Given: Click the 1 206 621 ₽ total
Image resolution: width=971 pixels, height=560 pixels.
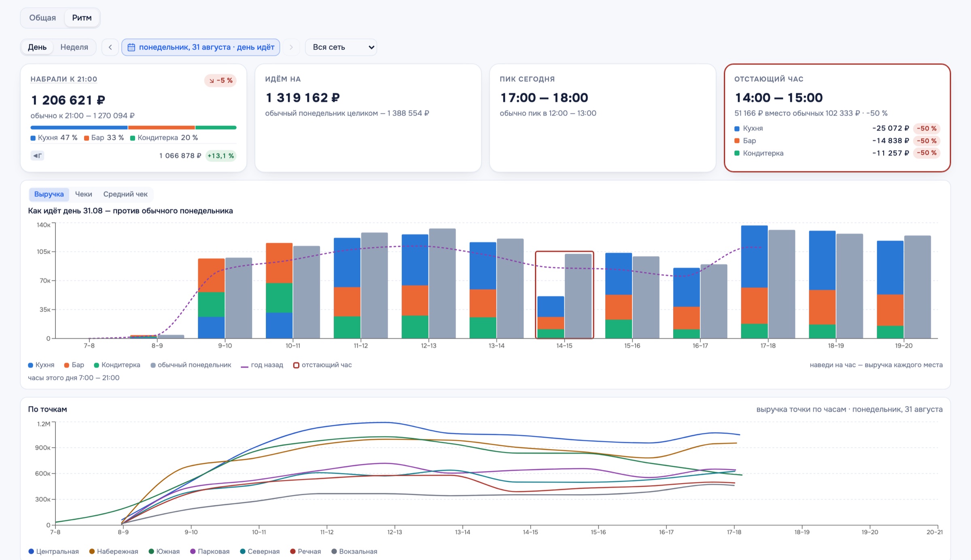Looking at the screenshot, I should coord(68,100).
